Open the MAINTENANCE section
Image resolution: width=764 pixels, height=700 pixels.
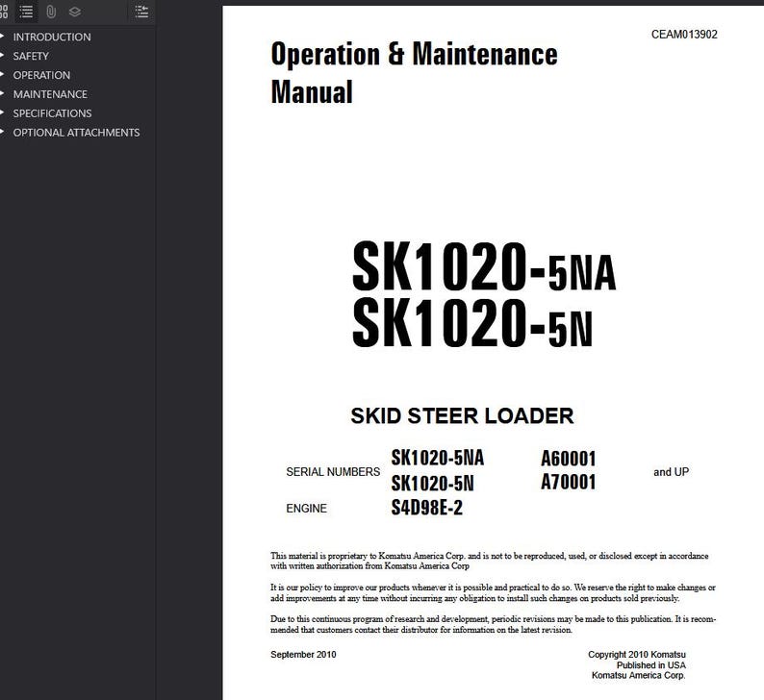(50, 94)
